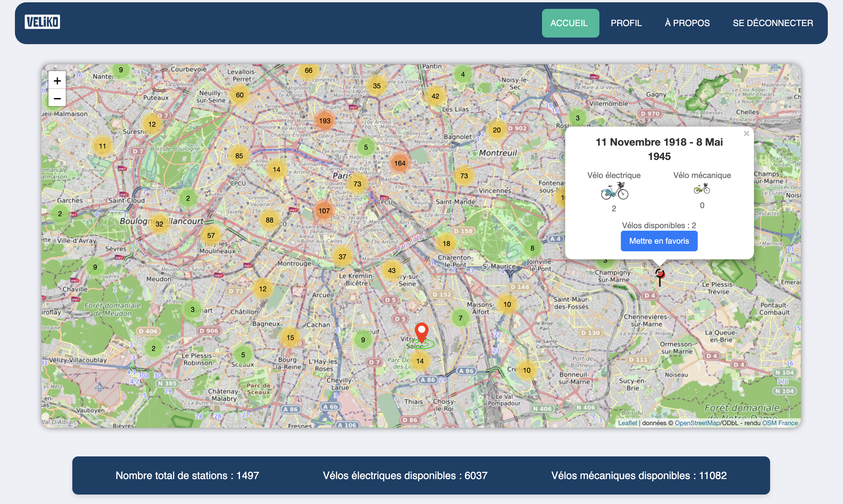Screen dimensions: 843x504
Task: Open the OpenStreetMap link
Action: click(x=697, y=423)
